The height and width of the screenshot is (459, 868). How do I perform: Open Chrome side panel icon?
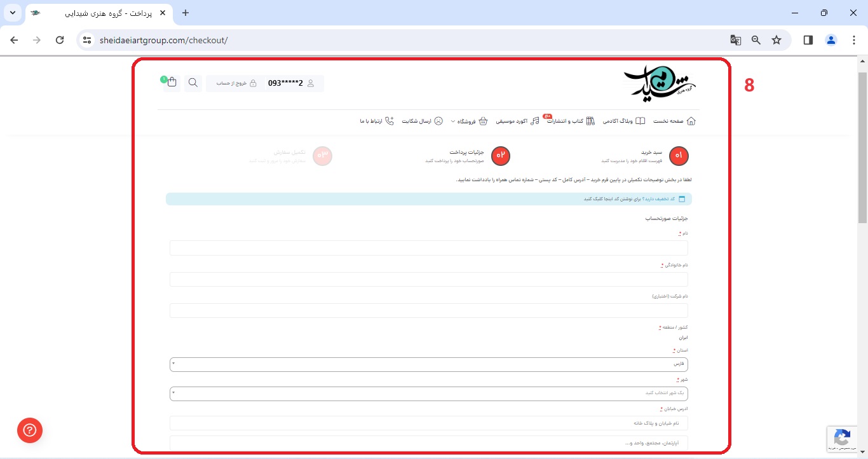(x=808, y=40)
